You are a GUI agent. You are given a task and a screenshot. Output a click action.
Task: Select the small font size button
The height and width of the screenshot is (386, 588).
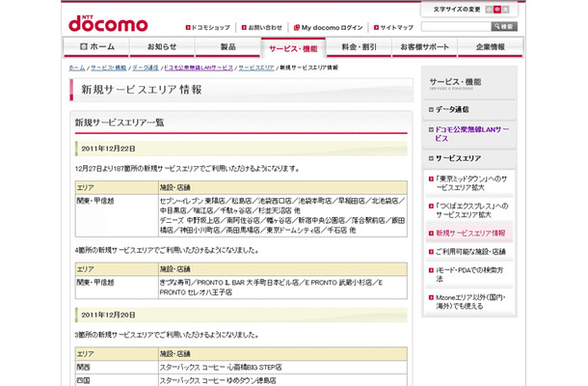pyautogui.click(x=489, y=10)
